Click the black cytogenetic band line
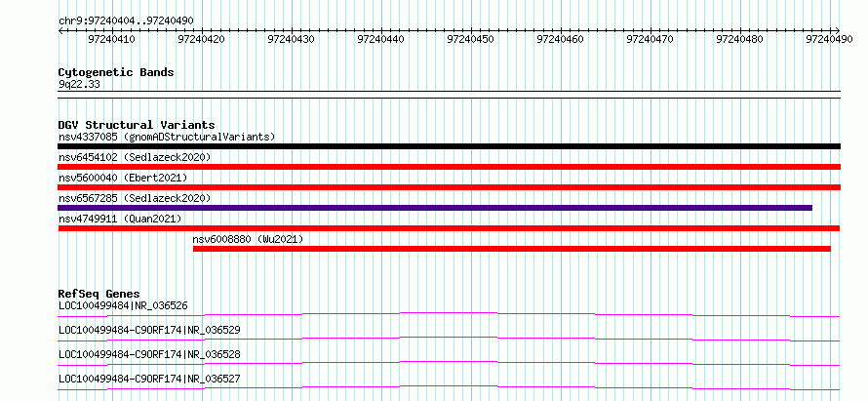Viewport: 868px width, 401px height. pos(449,95)
